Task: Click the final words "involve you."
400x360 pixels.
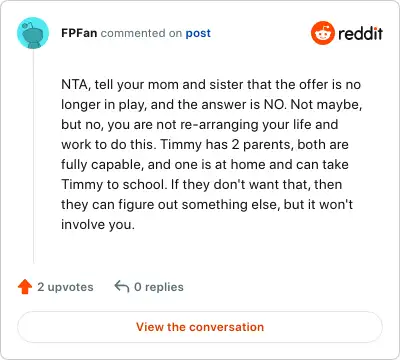Action: coord(98,225)
